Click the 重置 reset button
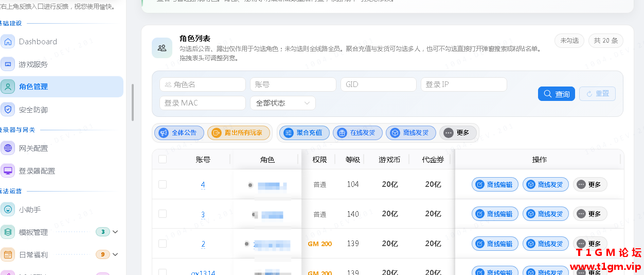The width and height of the screenshot is (644, 275). click(x=597, y=94)
